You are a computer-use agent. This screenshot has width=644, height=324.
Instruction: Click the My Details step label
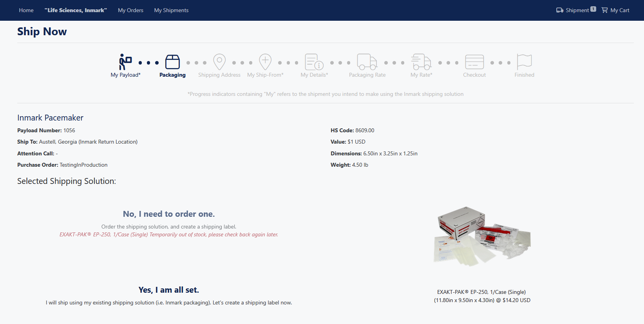click(x=314, y=75)
